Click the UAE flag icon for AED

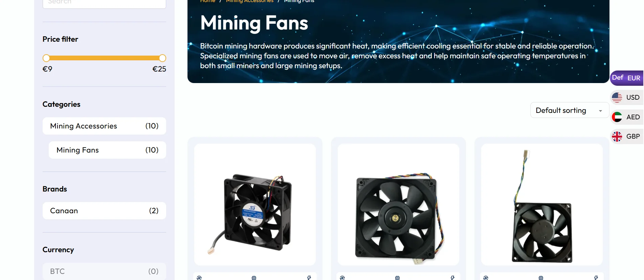tap(617, 117)
